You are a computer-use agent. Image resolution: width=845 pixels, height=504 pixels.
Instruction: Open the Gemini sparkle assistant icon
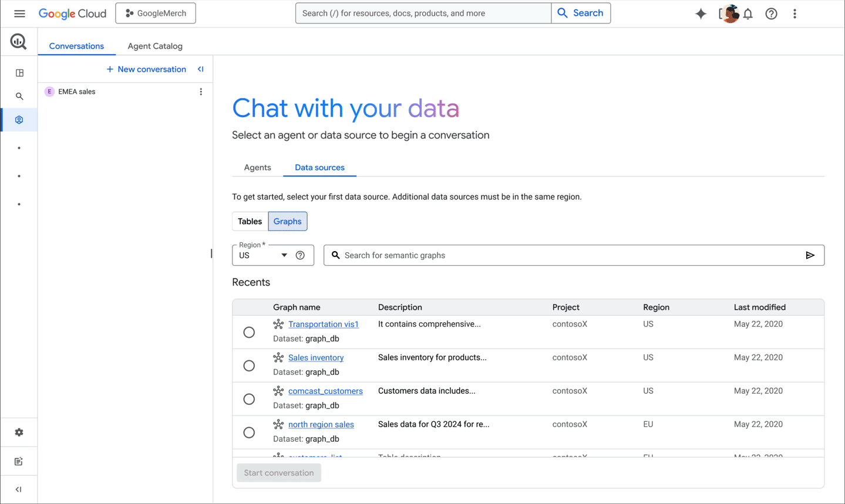[x=701, y=13]
